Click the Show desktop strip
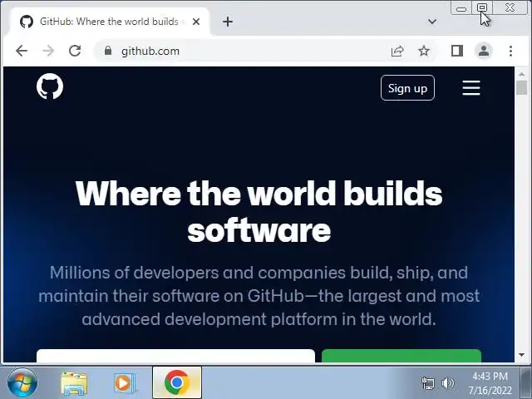The image size is (532, 399). pos(526,382)
